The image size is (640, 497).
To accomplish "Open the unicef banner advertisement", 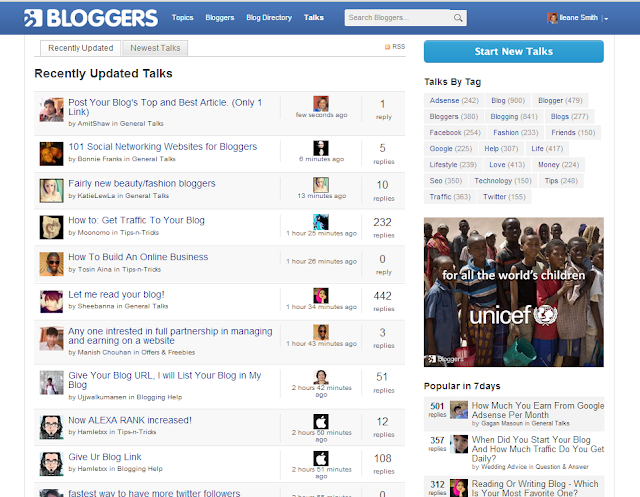I will pyautogui.click(x=513, y=292).
